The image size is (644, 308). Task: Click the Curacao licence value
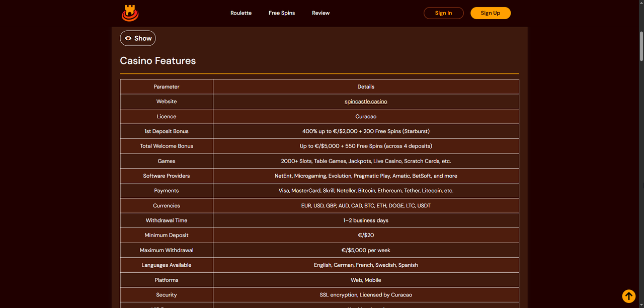pyautogui.click(x=366, y=116)
